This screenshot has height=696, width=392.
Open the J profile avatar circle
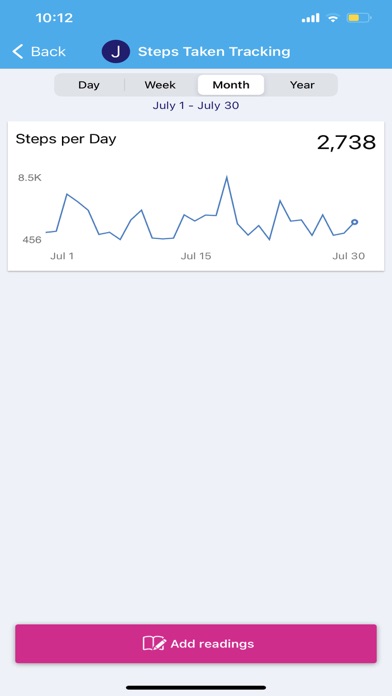(116, 52)
